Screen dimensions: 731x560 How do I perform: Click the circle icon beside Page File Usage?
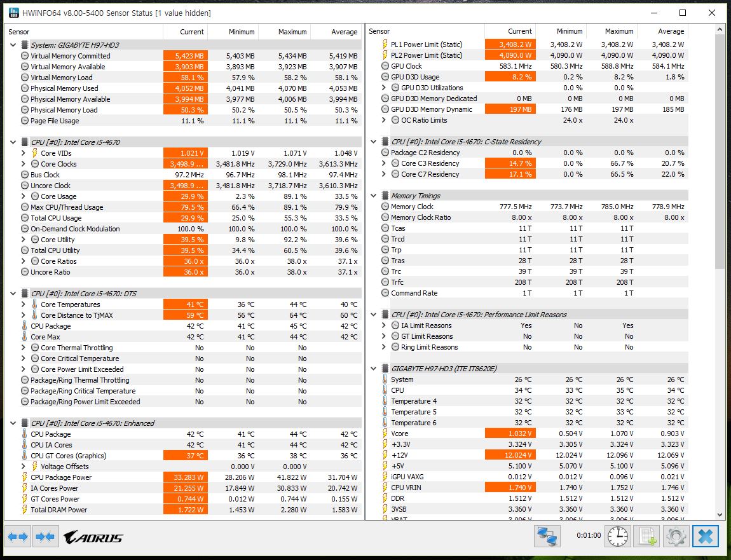pyautogui.click(x=25, y=120)
